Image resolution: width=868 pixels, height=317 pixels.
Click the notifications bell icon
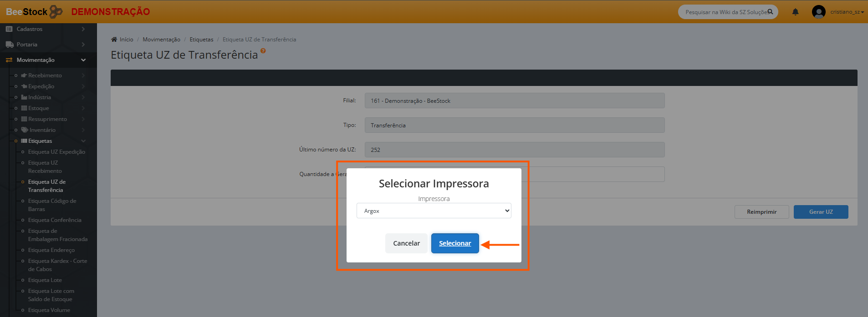tap(795, 12)
